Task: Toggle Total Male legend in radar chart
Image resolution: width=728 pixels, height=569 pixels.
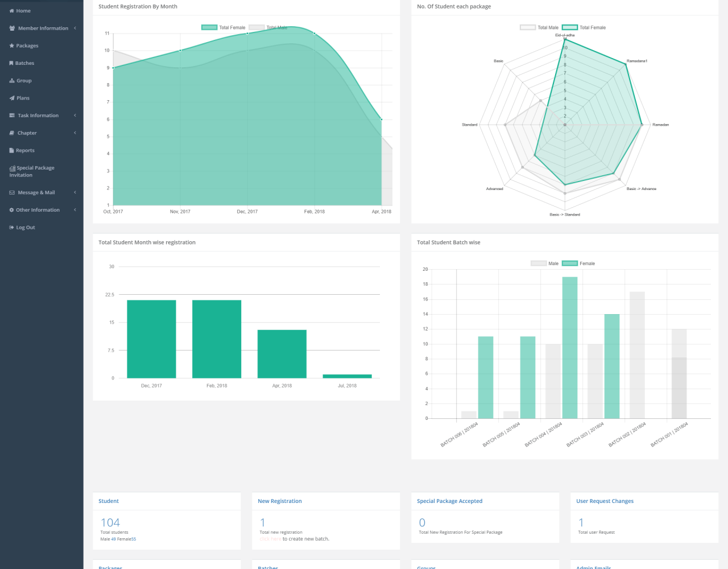Action: (x=539, y=27)
